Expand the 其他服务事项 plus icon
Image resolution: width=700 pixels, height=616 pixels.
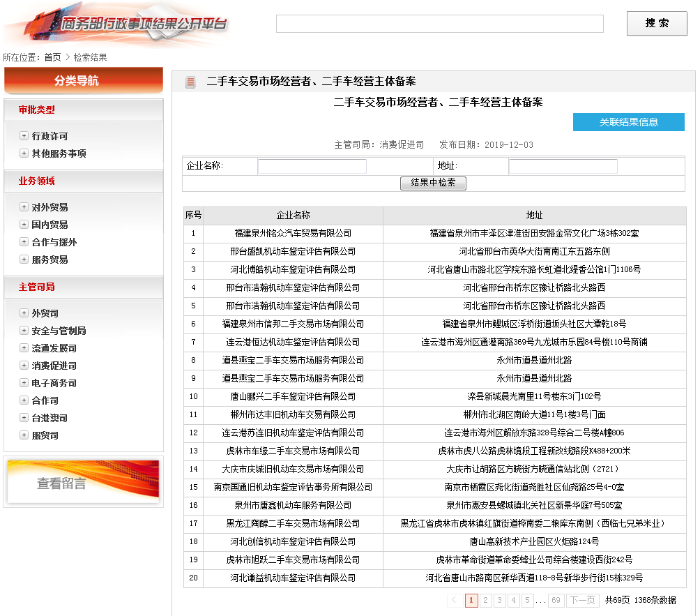click(24, 153)
